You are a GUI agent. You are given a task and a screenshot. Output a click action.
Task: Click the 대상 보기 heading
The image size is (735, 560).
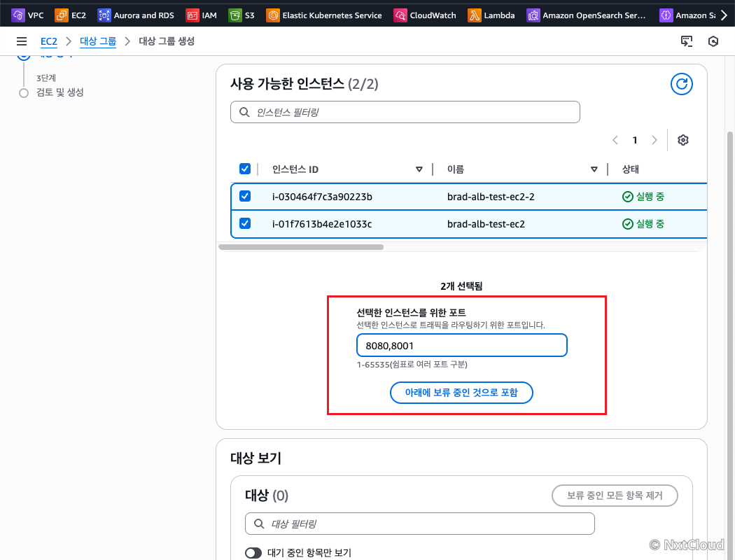pos(255,458)
